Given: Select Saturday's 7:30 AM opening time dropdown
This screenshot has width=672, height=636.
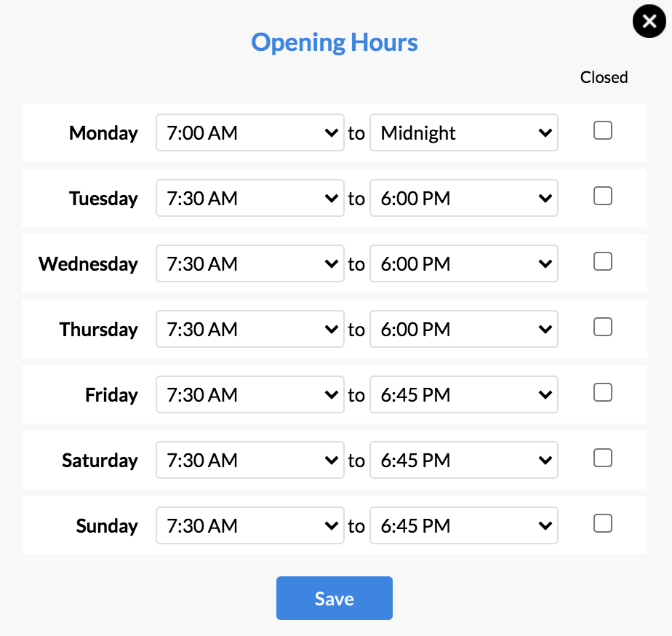Looking at the screenshot, I should tap(250, 460).
